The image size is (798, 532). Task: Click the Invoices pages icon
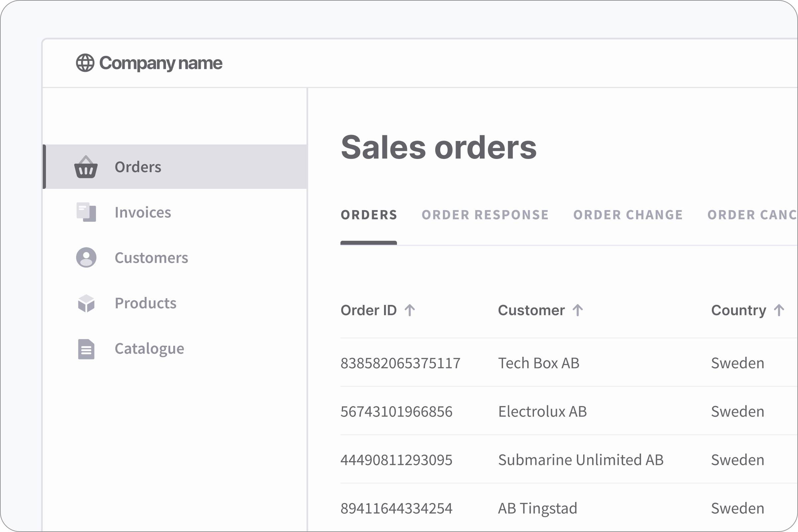pyautogui.click(x=86, y=212)
